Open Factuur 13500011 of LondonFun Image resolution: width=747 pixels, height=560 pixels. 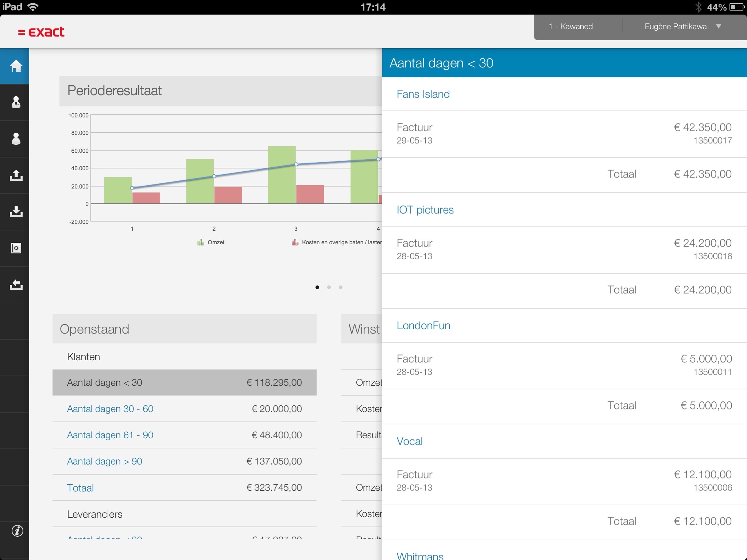pos(565,366)
